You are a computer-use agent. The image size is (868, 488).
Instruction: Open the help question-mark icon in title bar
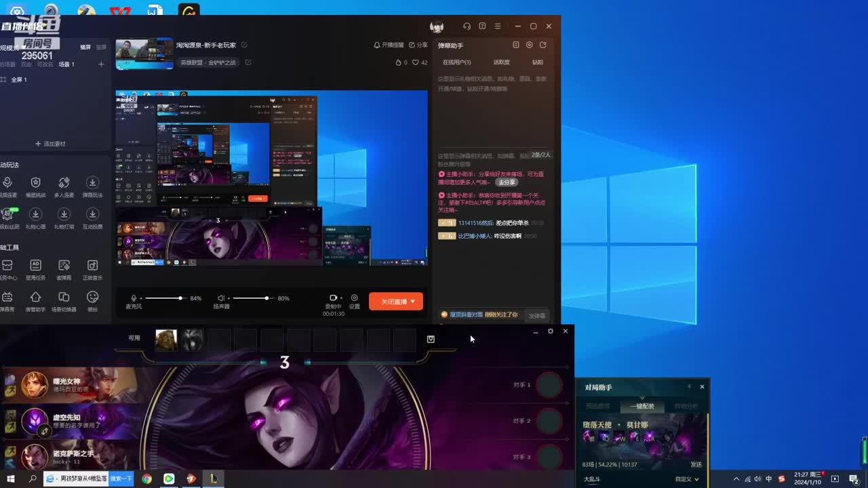[x=482, y=26]
